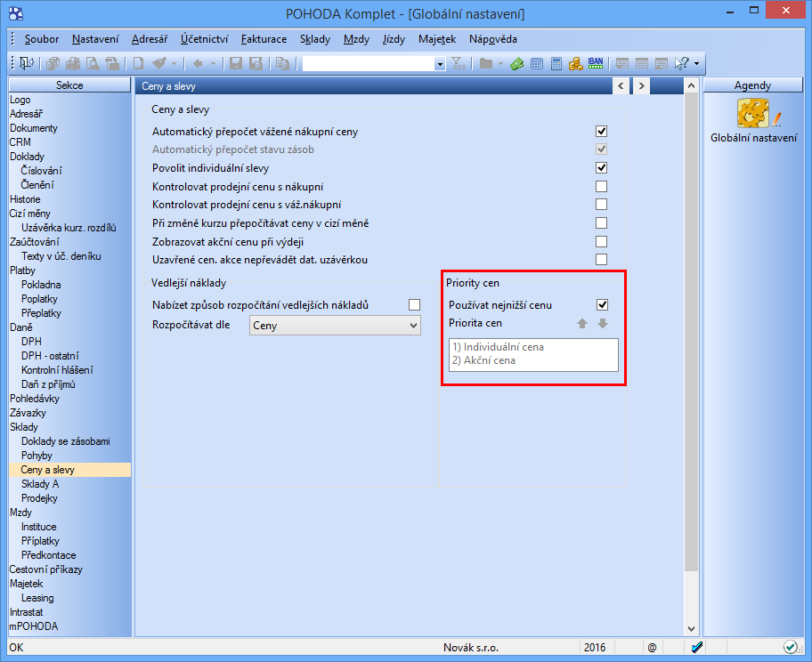The image size is (812, 662).
Task: Click the exit-door icon in the toolbar
Action: click(26, 63)
